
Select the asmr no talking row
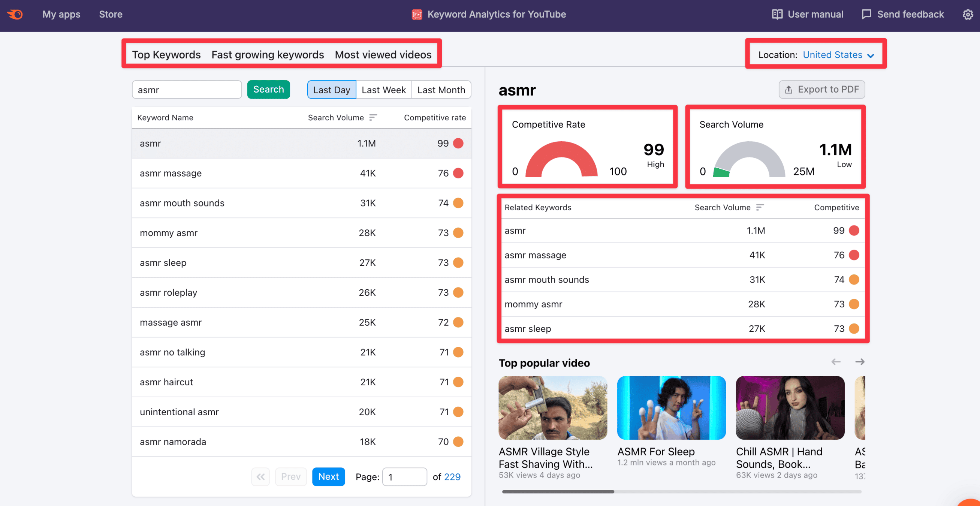pos(301,352)
